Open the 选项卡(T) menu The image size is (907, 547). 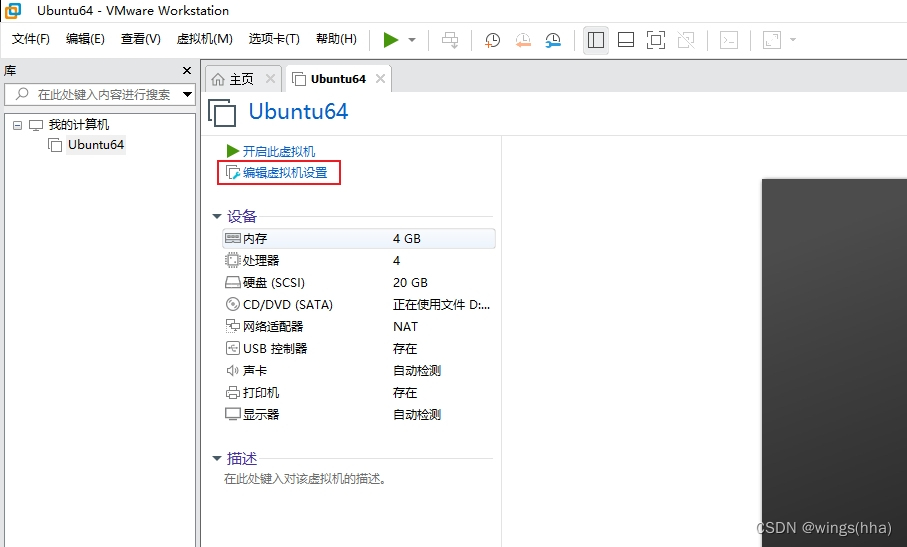(274, 39)
